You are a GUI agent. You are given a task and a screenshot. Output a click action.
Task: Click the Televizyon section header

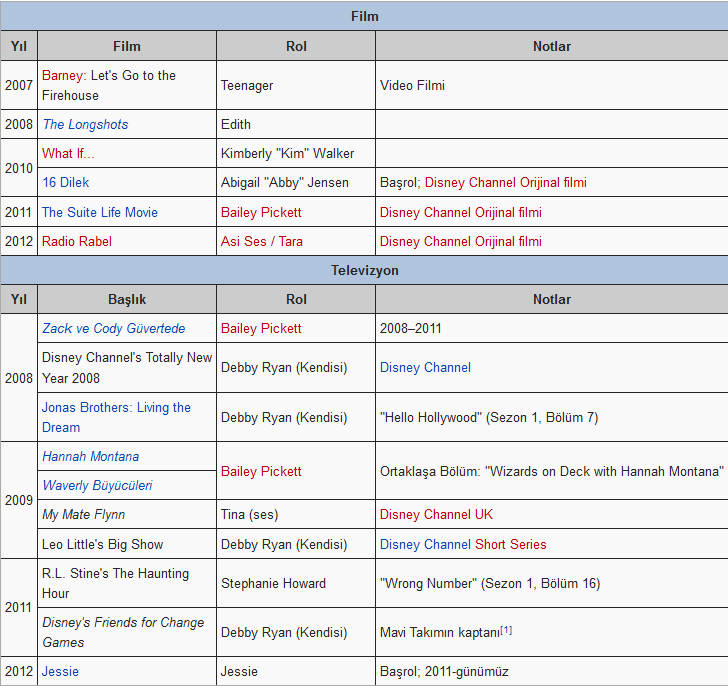(x=364, y=271)
